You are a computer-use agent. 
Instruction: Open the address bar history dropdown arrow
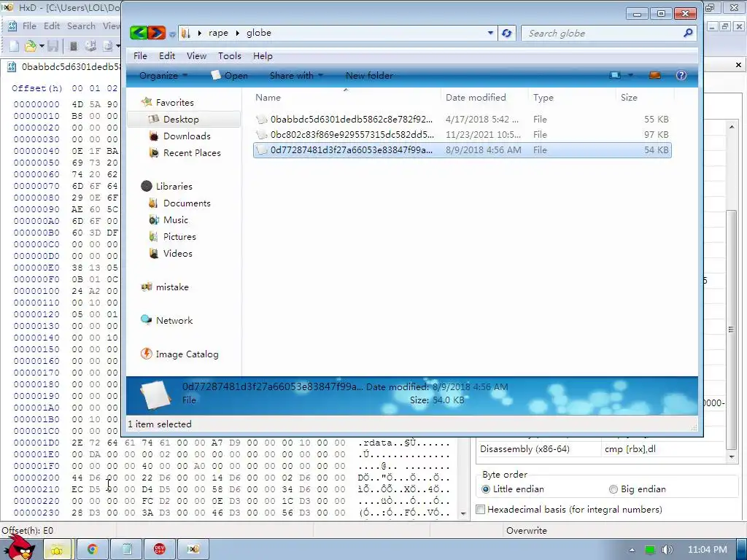490,33
